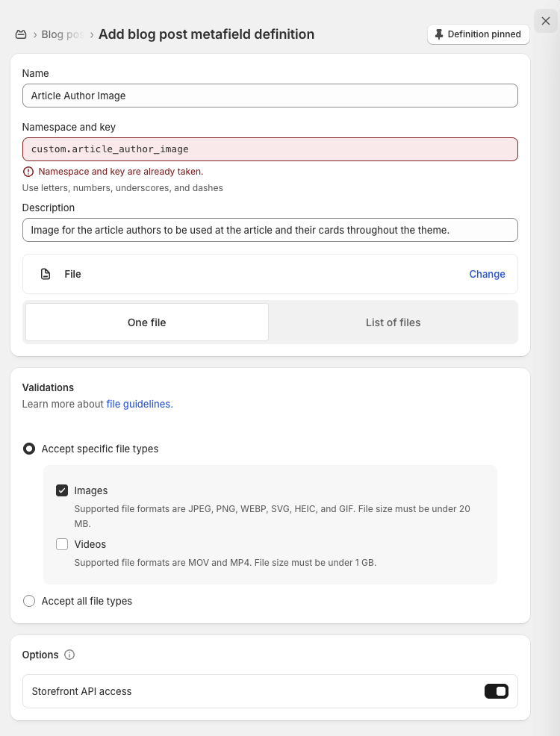Click the error alert icon near namespace warning

(x=28, y=171)
